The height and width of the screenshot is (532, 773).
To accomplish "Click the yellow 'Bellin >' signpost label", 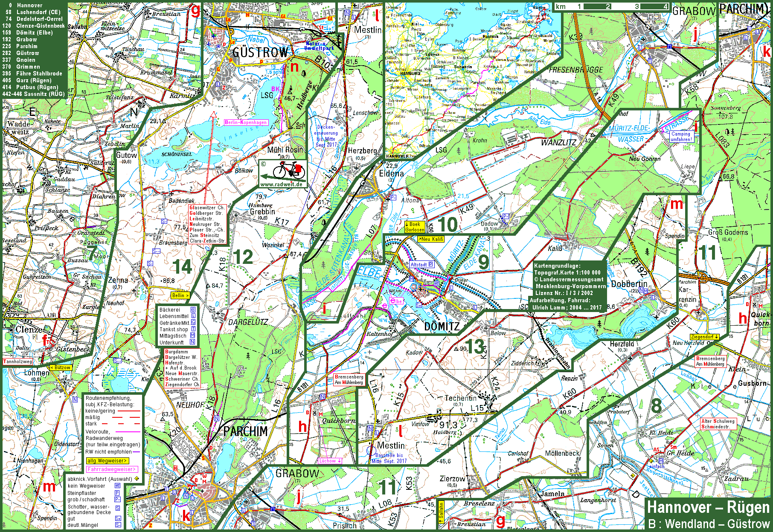I will pyautogui.click(x=180, y=295).
